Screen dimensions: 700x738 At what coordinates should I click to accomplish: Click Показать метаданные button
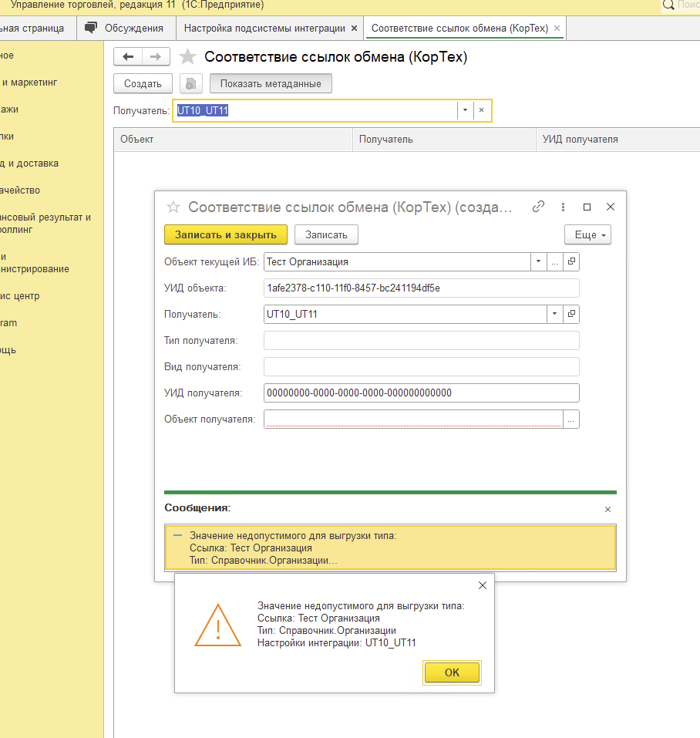tap(271, 84)
